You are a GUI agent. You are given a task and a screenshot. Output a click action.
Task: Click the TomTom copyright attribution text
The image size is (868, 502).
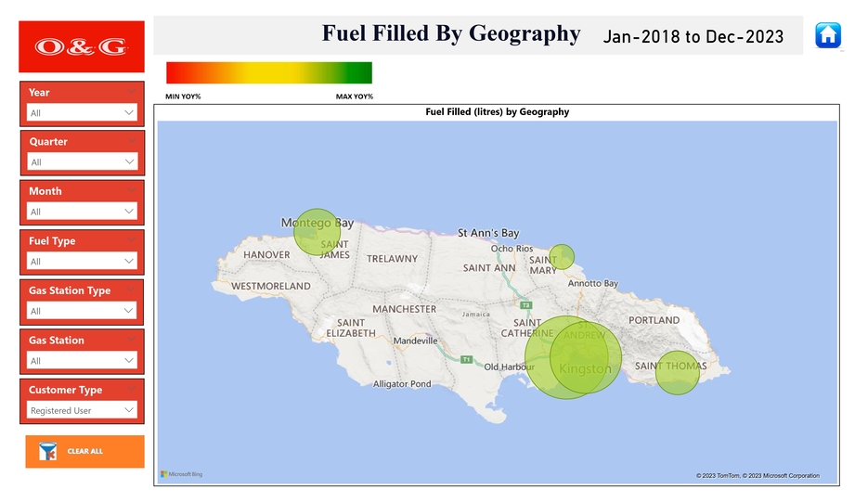coord(758,476)
